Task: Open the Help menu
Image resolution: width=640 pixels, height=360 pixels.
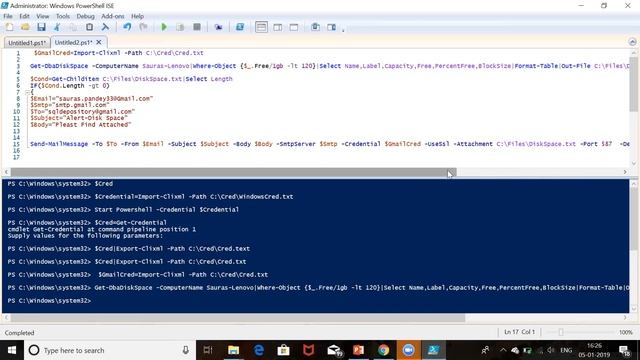Action: click(x=138, y=16)
